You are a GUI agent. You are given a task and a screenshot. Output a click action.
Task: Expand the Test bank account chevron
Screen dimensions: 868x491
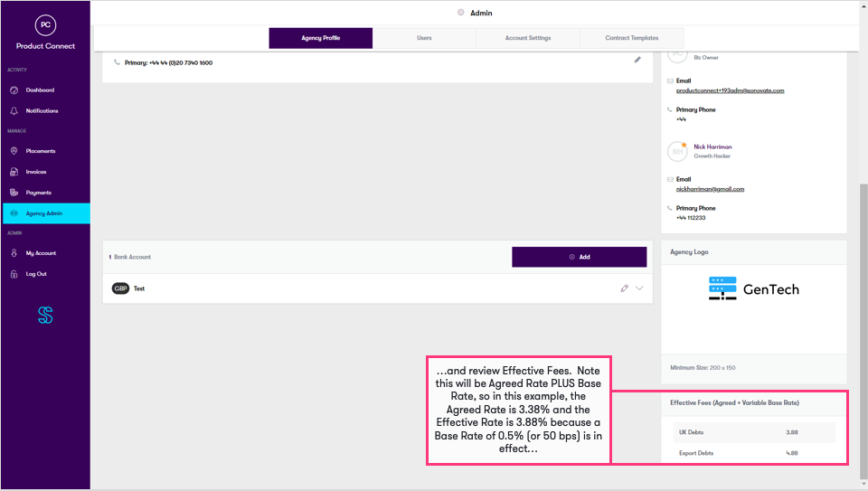[x=639, y=288]
